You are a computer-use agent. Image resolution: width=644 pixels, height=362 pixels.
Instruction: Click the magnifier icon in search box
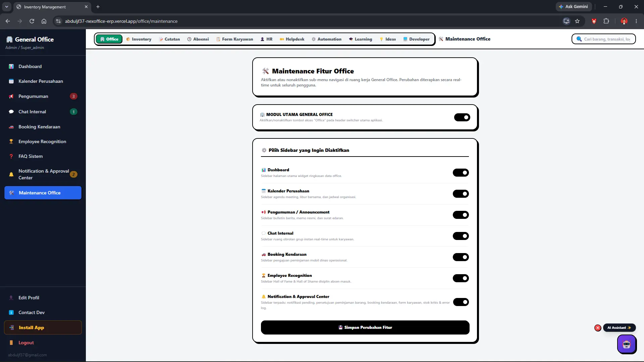pos(579,39)
